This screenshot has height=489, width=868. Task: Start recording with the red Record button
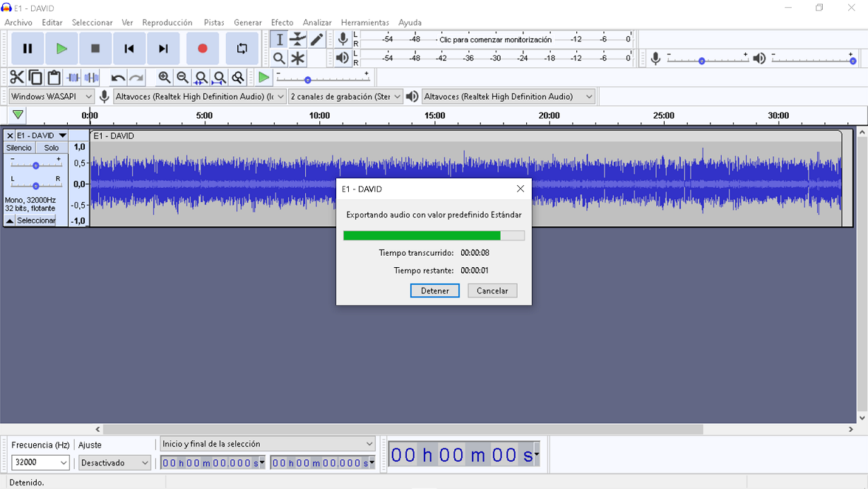[203, 49]
